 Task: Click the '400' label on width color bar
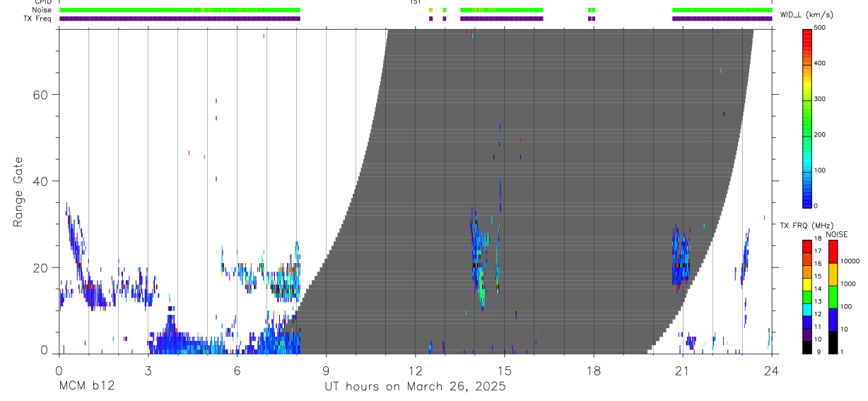pos(821,64)
